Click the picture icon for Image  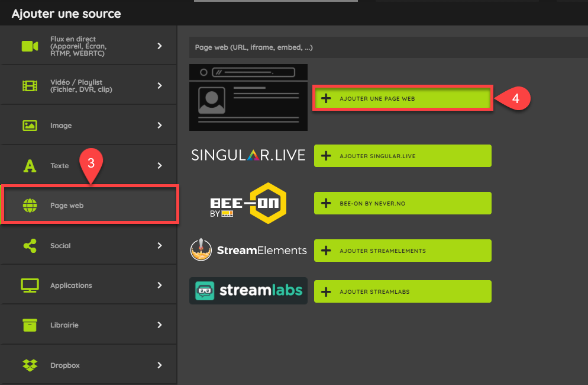tap(30, 126)
